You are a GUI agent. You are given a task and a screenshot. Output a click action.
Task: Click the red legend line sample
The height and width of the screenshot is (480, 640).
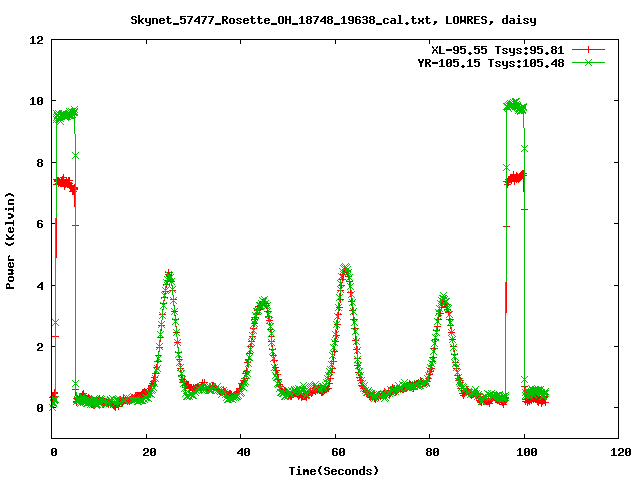point(588,50)
